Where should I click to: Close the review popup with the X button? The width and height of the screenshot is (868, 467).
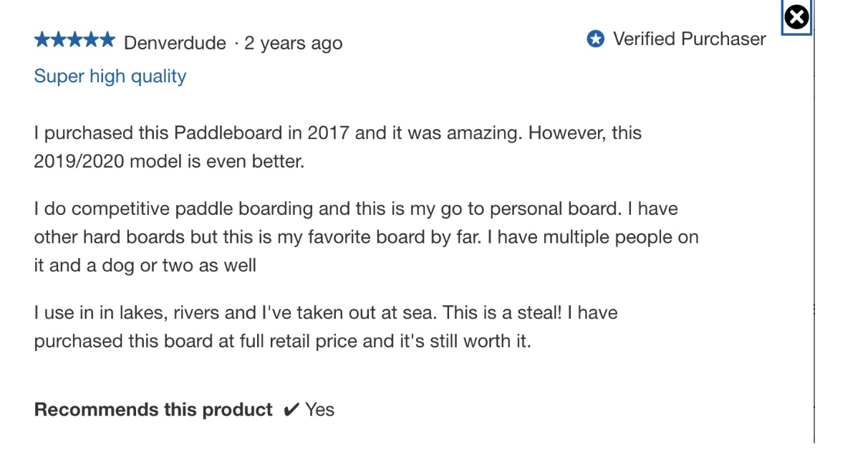(x=796, y=16)
